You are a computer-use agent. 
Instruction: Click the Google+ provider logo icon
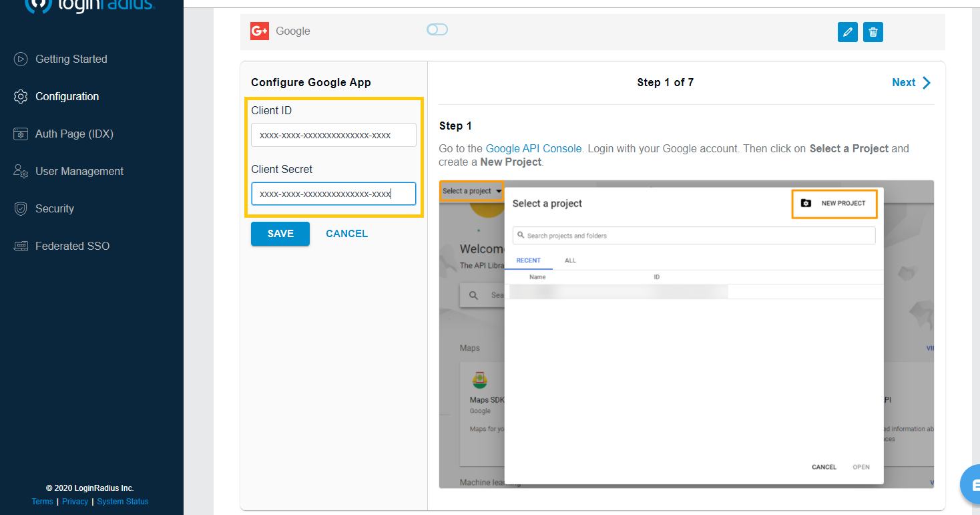click(260, 31)
